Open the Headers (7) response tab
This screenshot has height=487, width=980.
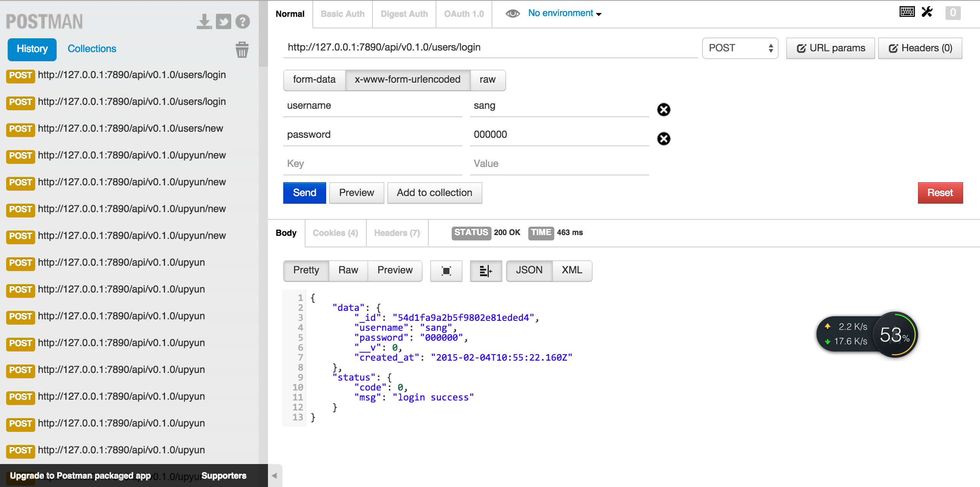pos(397,233)
